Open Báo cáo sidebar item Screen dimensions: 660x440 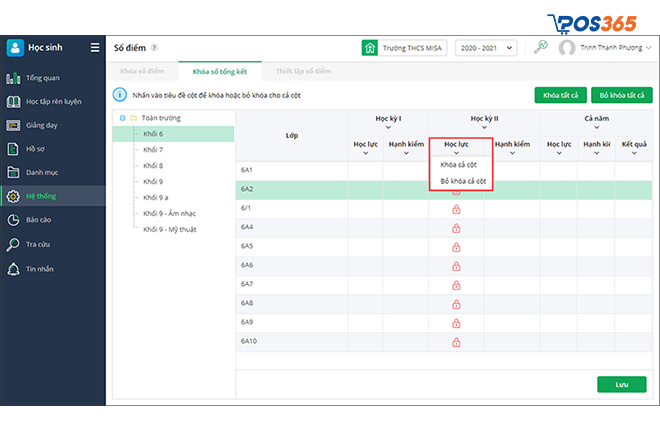39,219
